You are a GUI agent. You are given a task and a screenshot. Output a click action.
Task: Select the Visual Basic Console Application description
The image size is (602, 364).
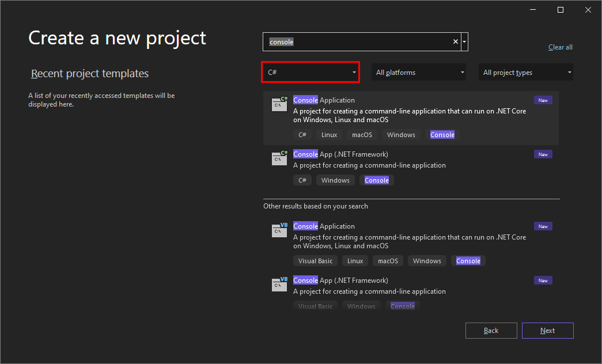[409, 241]
